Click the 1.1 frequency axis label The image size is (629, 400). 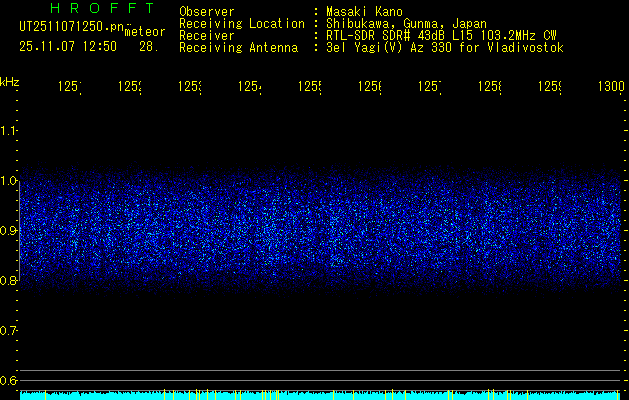point(9,130)
